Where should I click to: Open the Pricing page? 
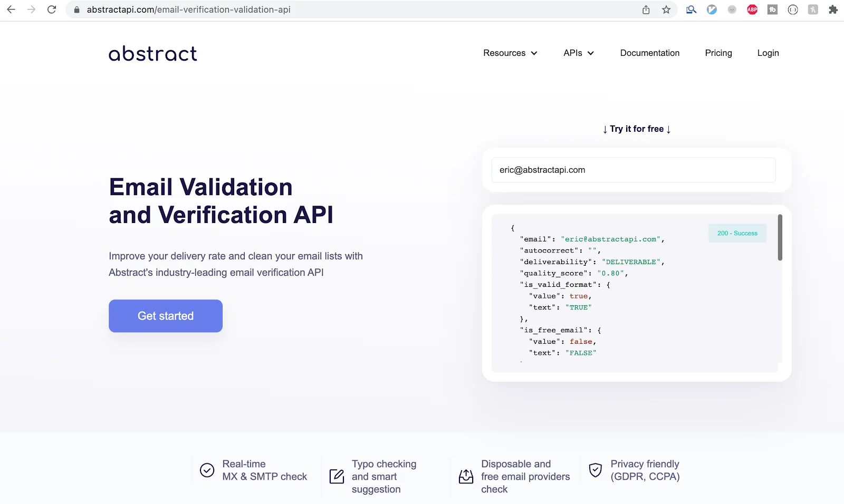[718, 53]
